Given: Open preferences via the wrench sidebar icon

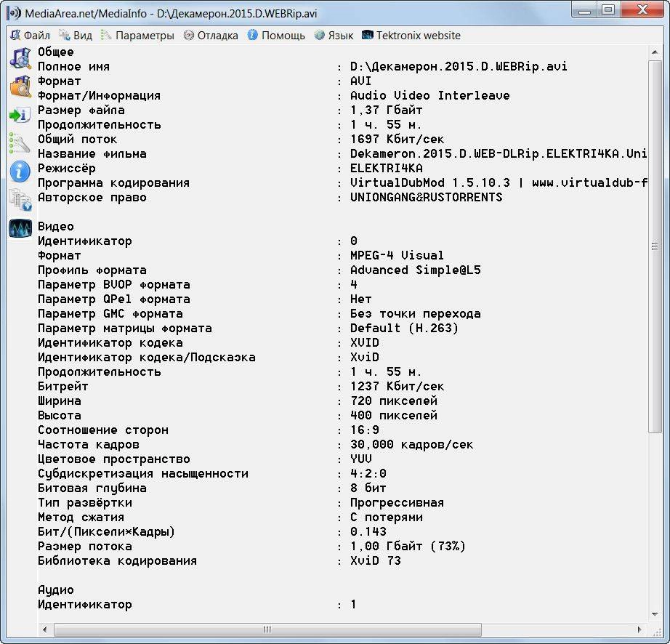Looking at the screenshot, I should (20, 142).
